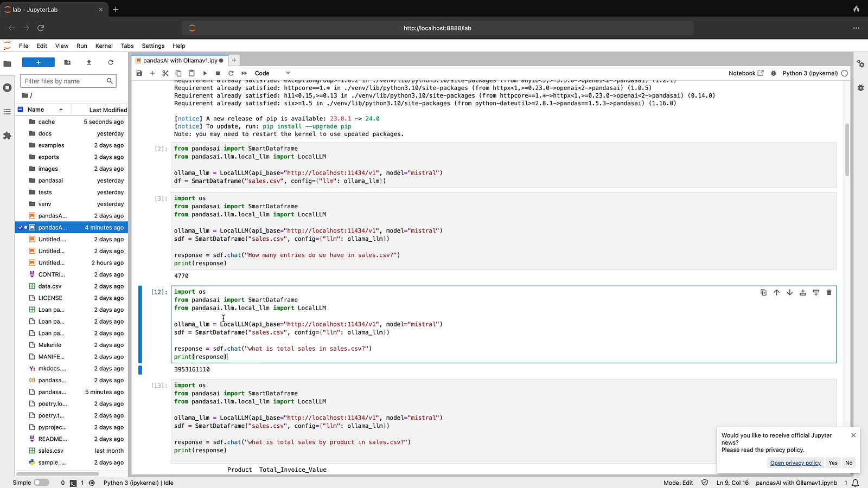
Task: Move the active cell up
Action: tap(776, 293)
